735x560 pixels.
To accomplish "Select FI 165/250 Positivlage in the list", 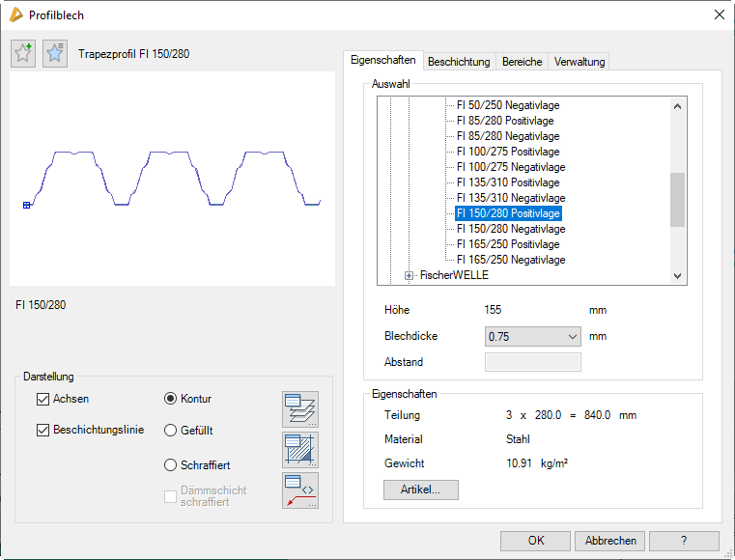I will coord(507,244).
